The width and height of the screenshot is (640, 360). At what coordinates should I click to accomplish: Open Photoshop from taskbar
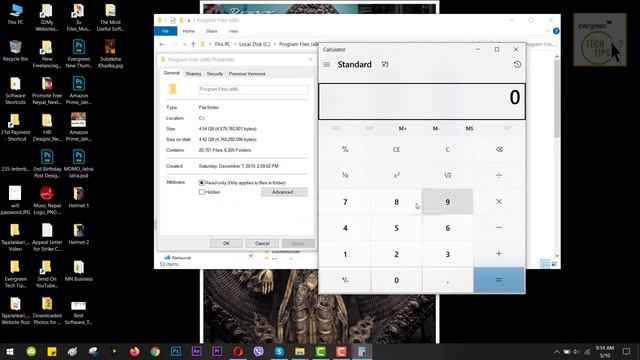pos(176,351)
